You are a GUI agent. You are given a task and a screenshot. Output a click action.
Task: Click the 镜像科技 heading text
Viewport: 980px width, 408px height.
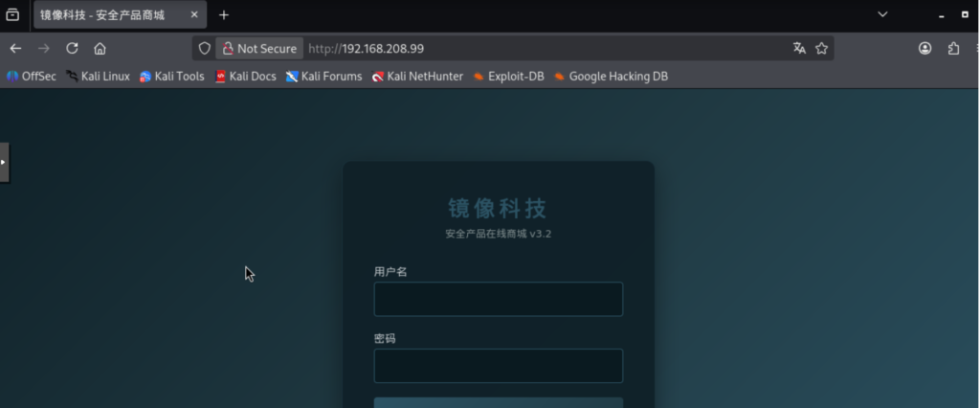(498, 209)
